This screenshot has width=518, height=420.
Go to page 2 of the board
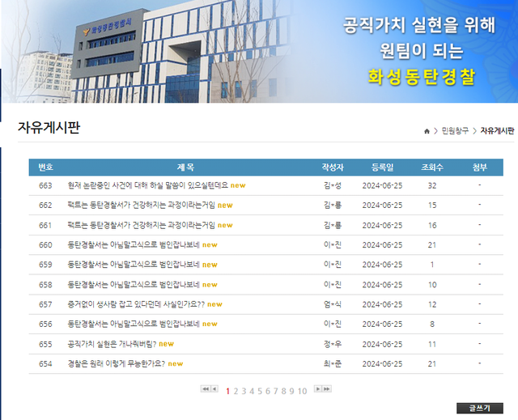236,391
